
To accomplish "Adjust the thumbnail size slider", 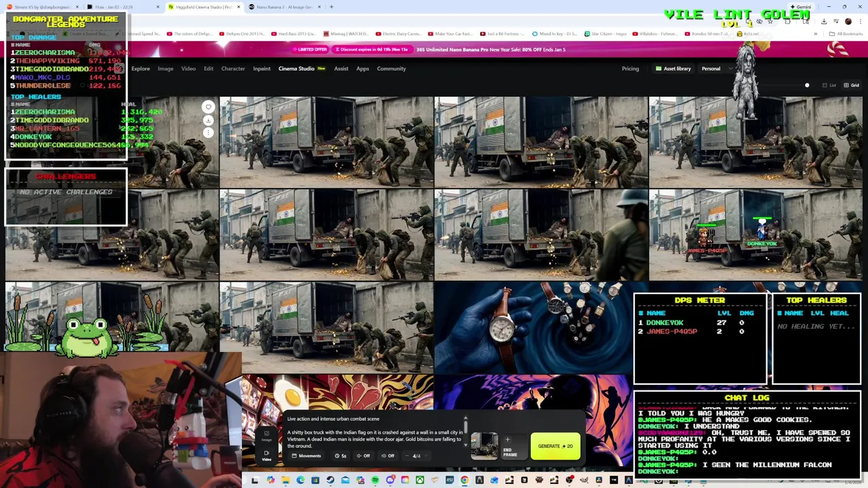I will tap(807, 85).
